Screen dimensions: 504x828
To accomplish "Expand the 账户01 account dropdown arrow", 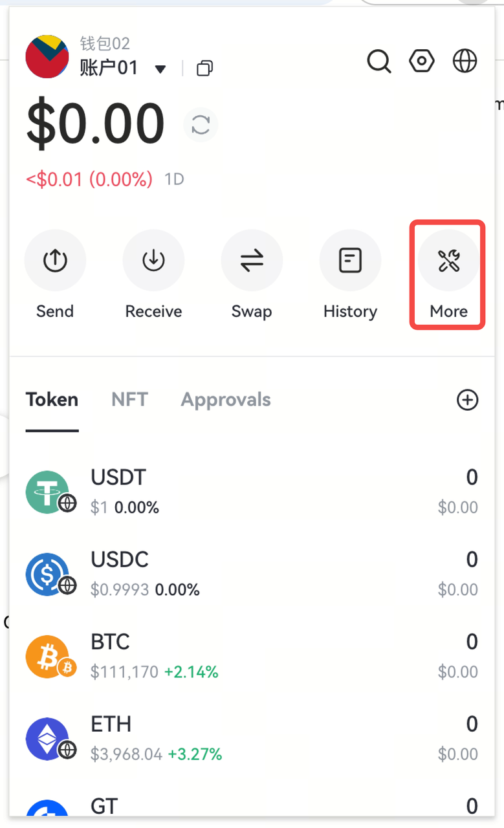I will 161,69.
